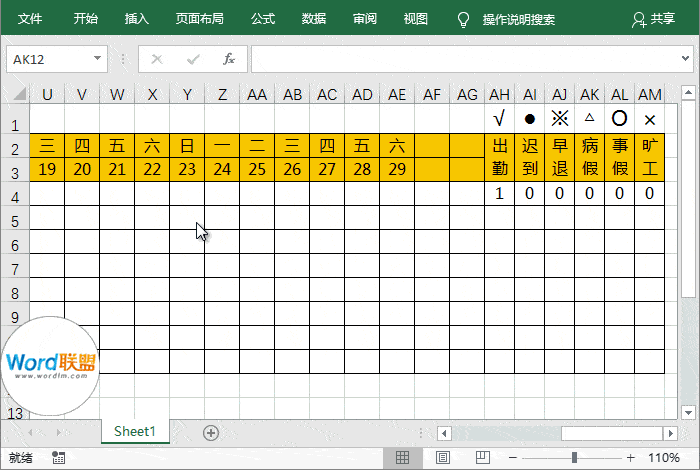Add a new sheet with plus icon

click(x=211, y=433)
